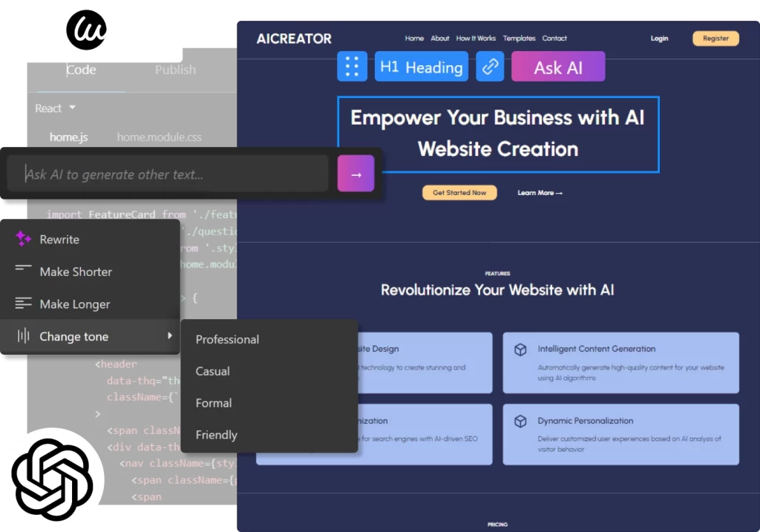Open the H1 Heading element type selector
The height and width of the screenshot is (532, 760).
(422, 66)
